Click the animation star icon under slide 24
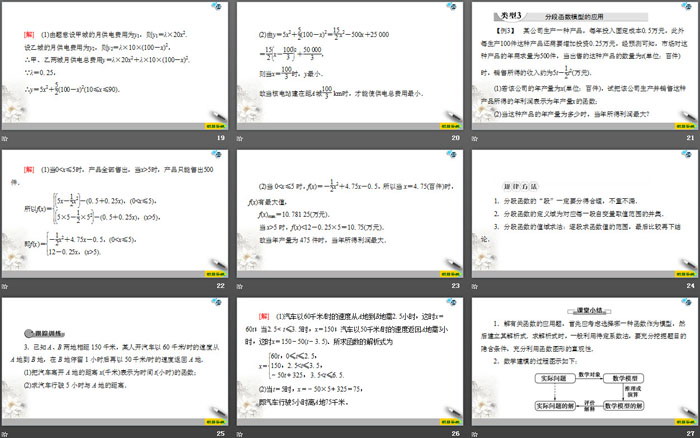700x438 pixels. click(x=475, y=286)
